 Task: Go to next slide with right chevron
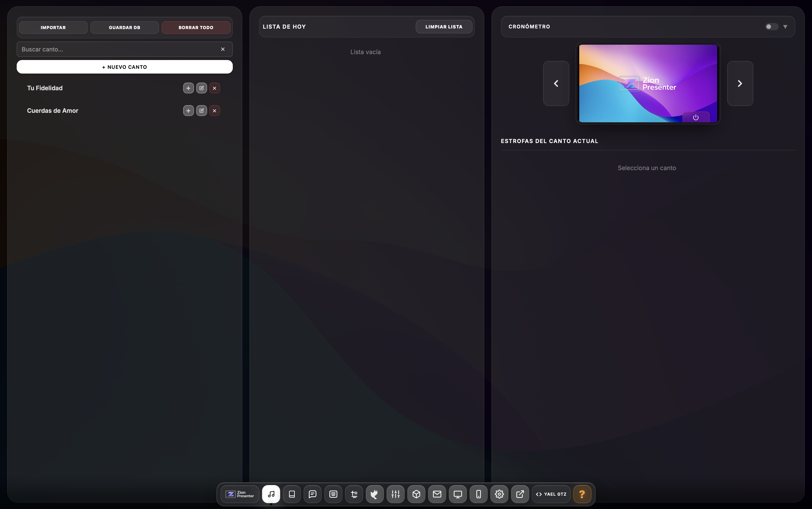(x=740, y=83)
